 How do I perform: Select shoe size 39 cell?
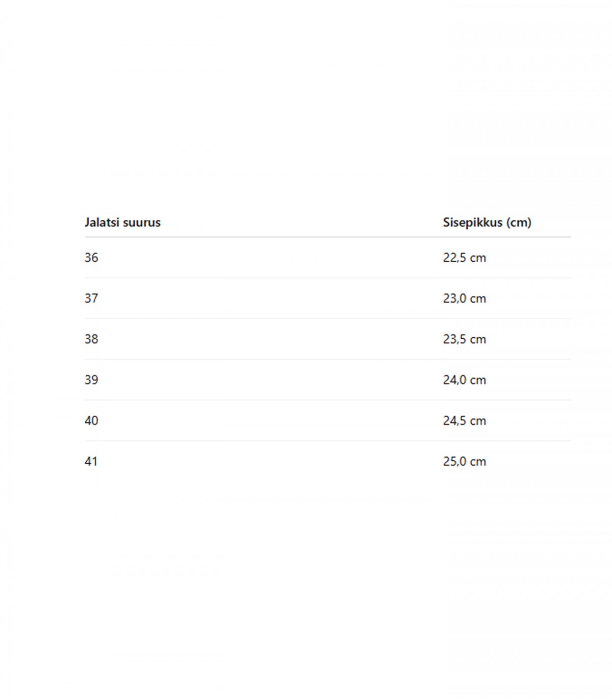(91, 380)
